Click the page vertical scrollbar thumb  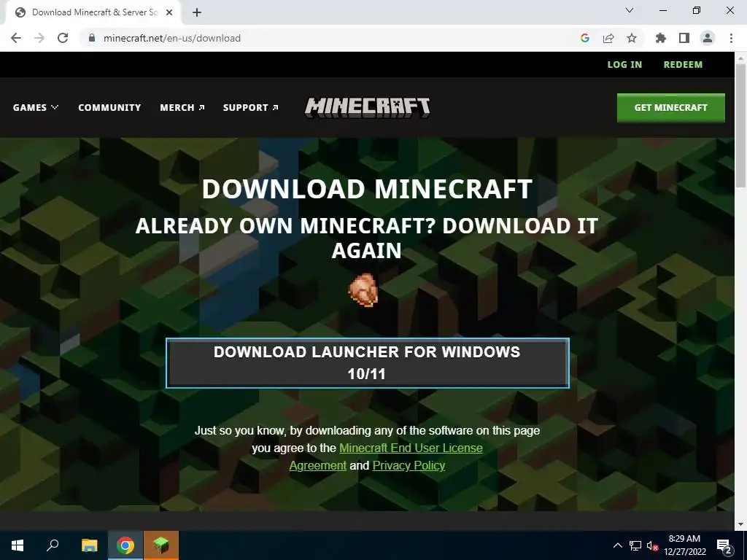(x=740, y=126)
